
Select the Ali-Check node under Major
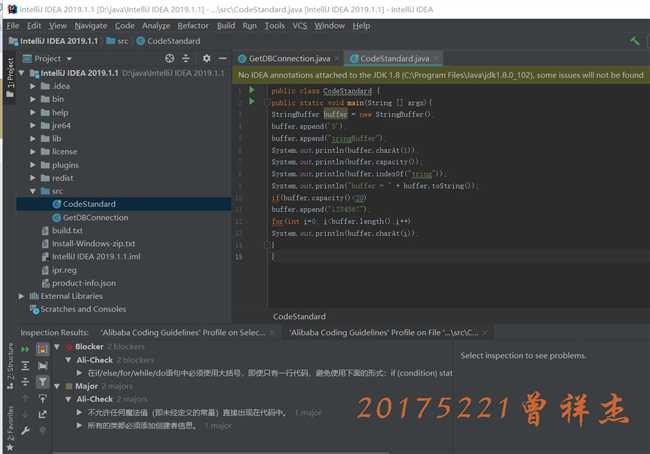click(95, 399)
